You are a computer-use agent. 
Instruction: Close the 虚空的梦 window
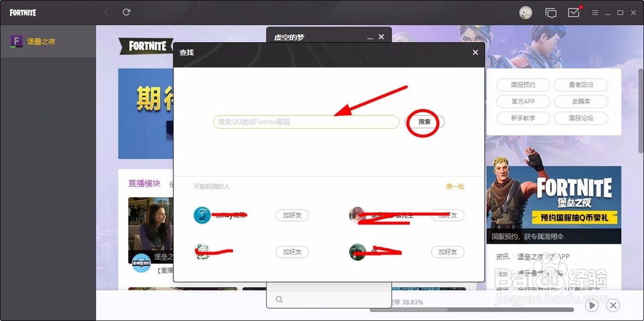coord(381,37)
